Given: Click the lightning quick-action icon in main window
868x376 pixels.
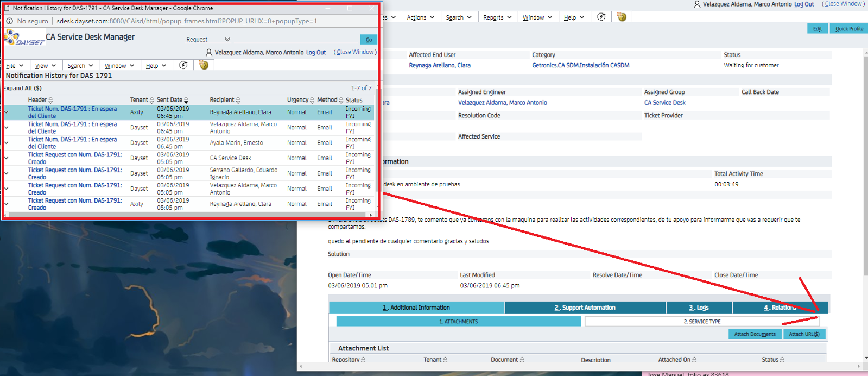Looking at the screenshot, I should click(601, 17).
